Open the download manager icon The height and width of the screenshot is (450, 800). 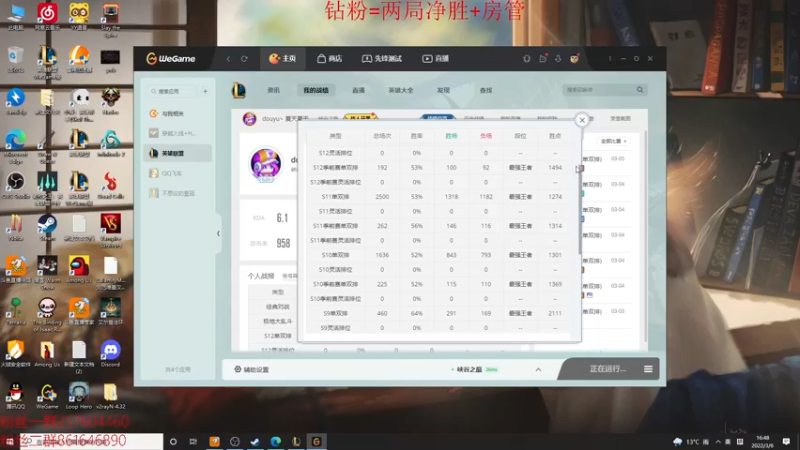point(558,59)
